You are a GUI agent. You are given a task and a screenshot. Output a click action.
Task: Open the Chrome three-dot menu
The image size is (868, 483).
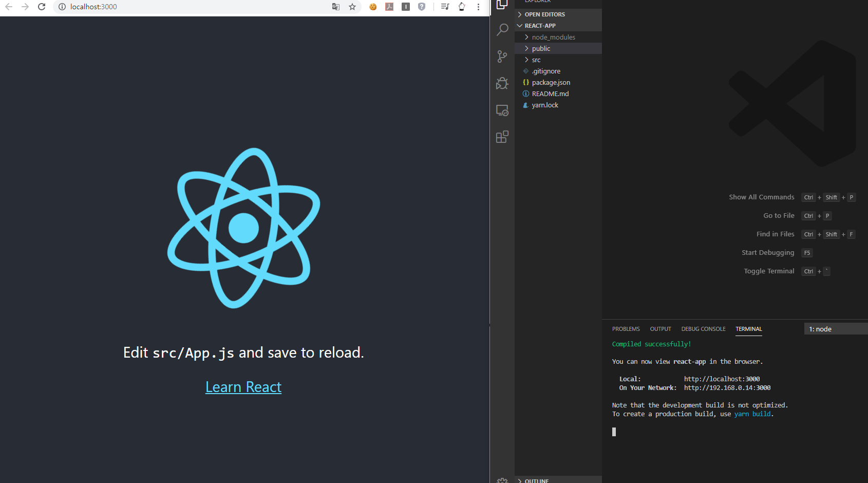478,7
